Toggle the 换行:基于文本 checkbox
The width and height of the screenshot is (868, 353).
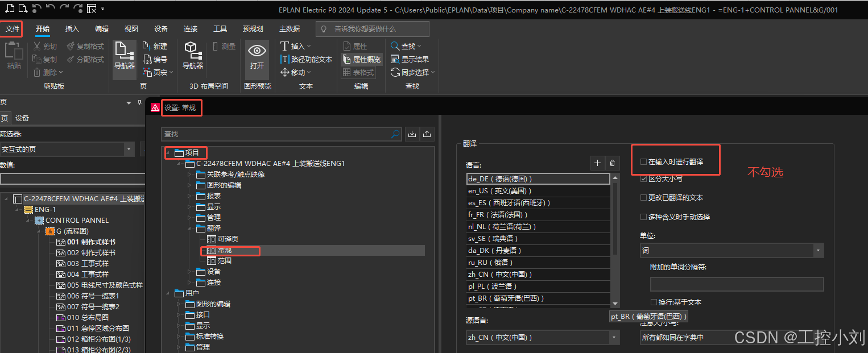coord(654,302)
